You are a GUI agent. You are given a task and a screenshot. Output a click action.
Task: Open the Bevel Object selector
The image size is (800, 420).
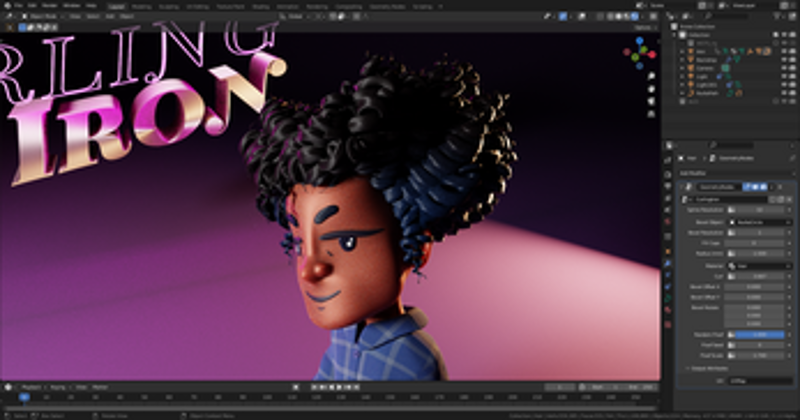pyautogui.click(x=759, y=223)
